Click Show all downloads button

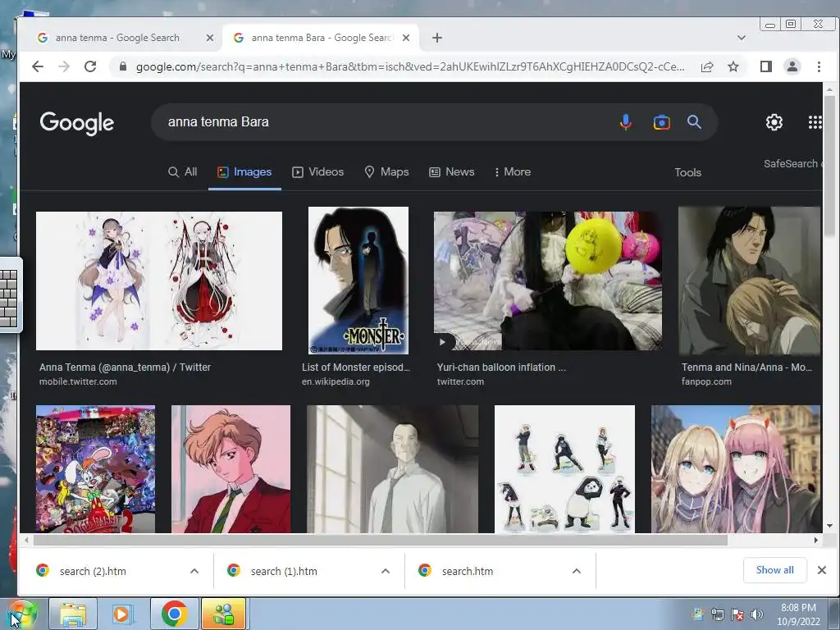pyautogui.click(x=774, y=570)
